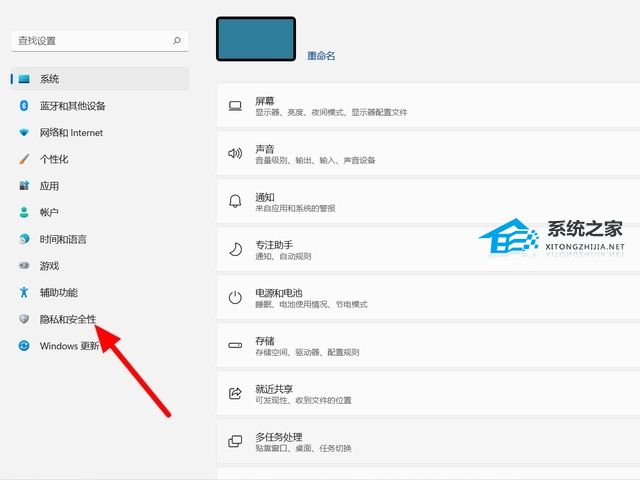Click the blue desktop preview thumbnail
Viewport: 640px width, 480px height.
[256, 39]
